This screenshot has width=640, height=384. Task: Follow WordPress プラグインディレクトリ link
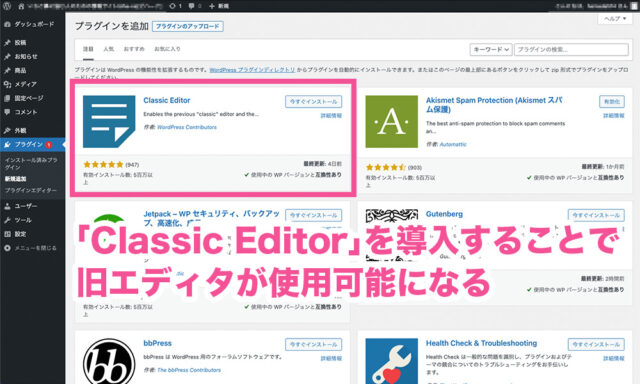pos(252,70)
